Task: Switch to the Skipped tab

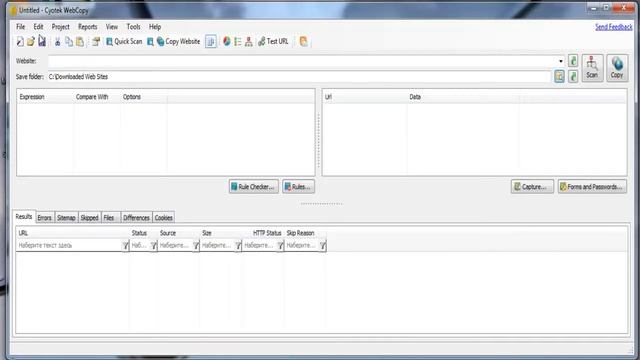Action: [x=89, y=218]
